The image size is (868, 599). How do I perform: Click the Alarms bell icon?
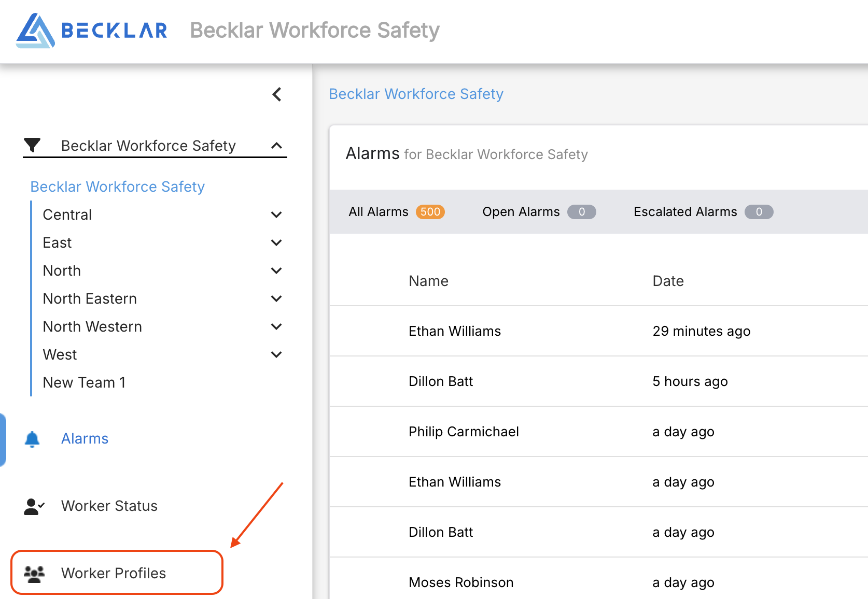(32, 439)
